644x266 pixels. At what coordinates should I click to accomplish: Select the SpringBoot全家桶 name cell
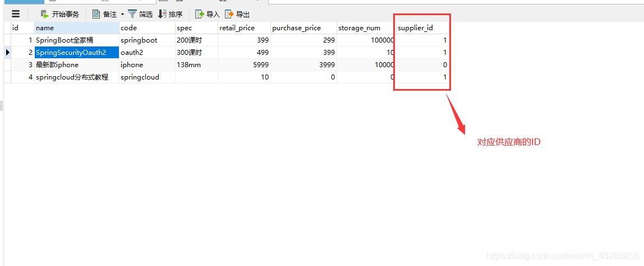[77, 40]
